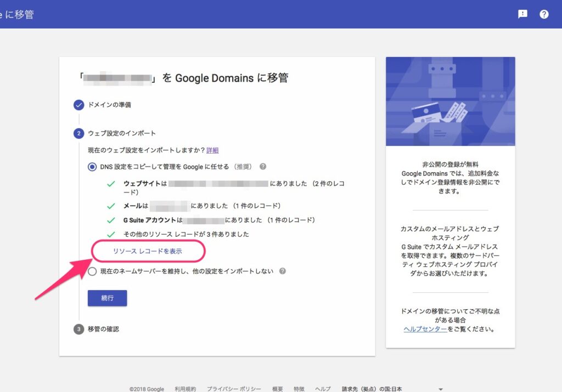Open the ヘルプセンター link

pyautogui.click(x=425, y=329)
